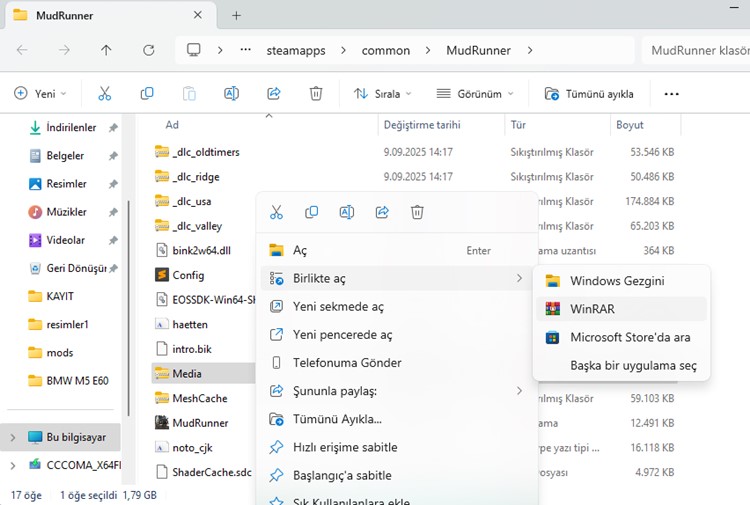Click the toolbar Copy icon
The width and height of the screenshot is (750, 505).
(x=147, y=93)
